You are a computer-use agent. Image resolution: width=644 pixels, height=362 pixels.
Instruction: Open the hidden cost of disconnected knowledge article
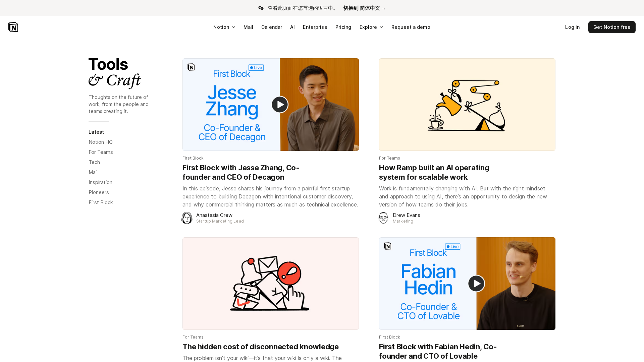(261, 347)
